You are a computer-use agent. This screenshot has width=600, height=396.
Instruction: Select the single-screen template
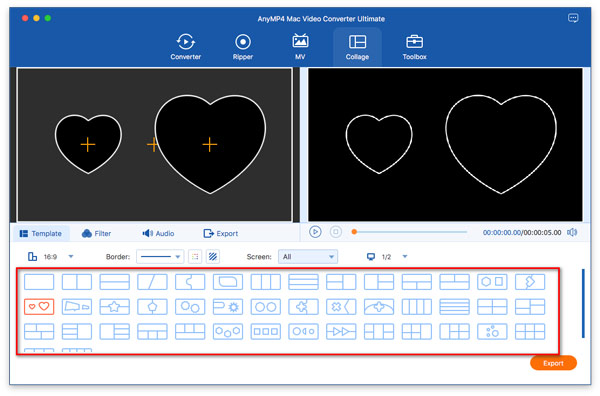click(x=39, y=282)
